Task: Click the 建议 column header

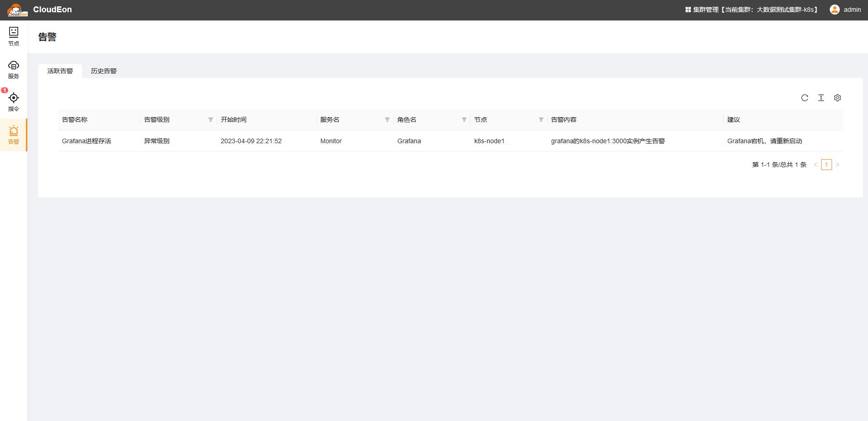Action: coord(734,120)
